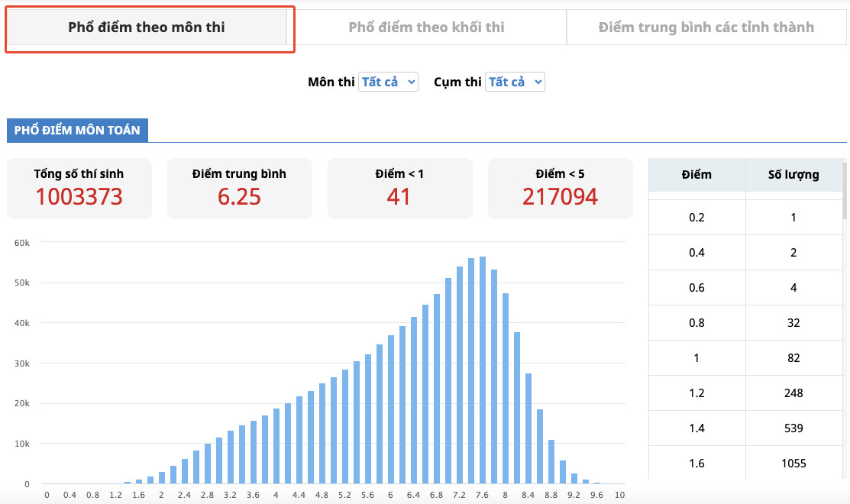850x504 pixels.
Task: Click the table row for score 0.2
Action: tap(745, 218)
